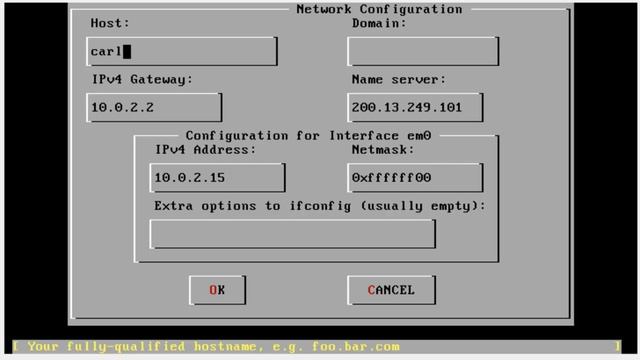Edit the IPv4 Address field showing 10.0.2.15
Screen dimensions: 640x360
coord(218,178)
